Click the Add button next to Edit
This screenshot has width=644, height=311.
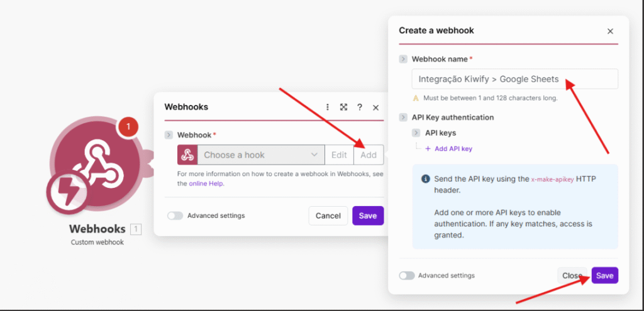coord(369,155)
